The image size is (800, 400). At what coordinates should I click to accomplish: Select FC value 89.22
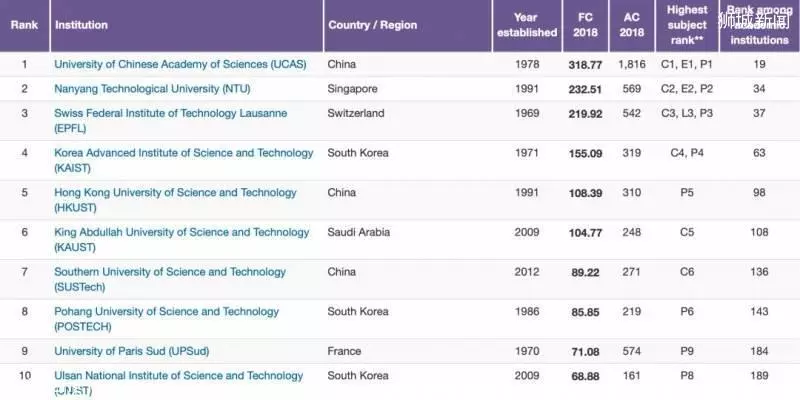pyautogui.click(x=585, y=272)
